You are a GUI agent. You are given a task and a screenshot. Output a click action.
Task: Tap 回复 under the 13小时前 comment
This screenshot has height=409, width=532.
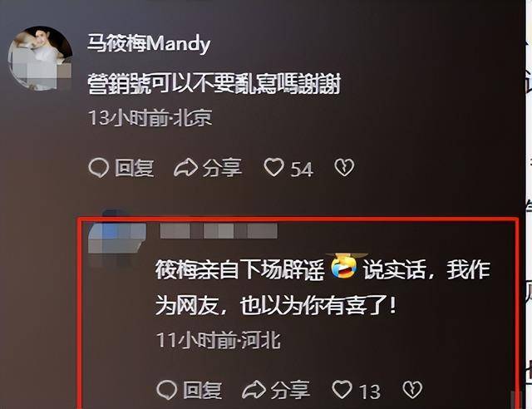coord(135,168)
